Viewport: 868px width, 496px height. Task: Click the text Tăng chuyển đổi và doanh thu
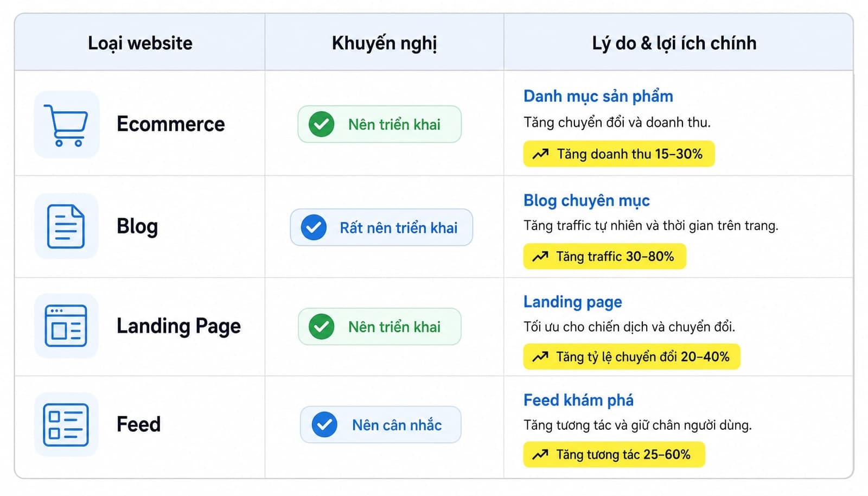[x=617, y=123]
